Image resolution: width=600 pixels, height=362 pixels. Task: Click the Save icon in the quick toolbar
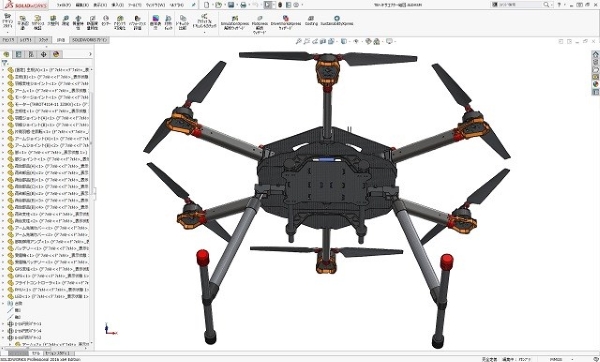click(231, 5)
